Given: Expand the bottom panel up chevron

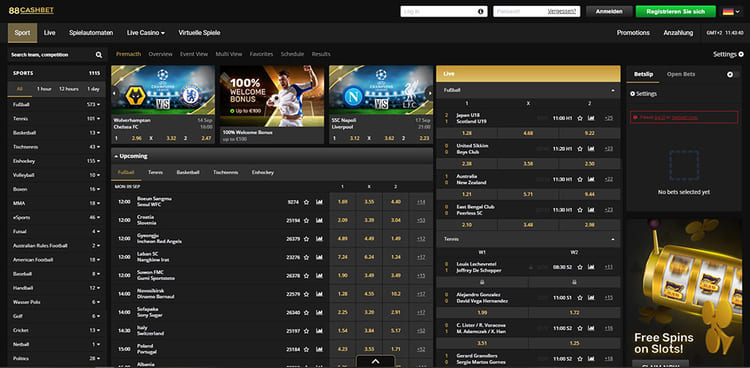Looking at the screenshot, I should (375, 361).
